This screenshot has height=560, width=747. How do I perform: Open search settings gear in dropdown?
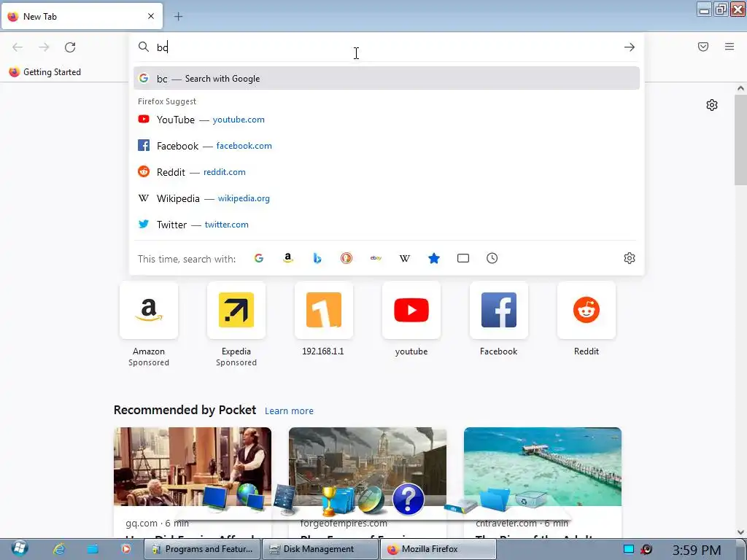[x=630, y=258]
